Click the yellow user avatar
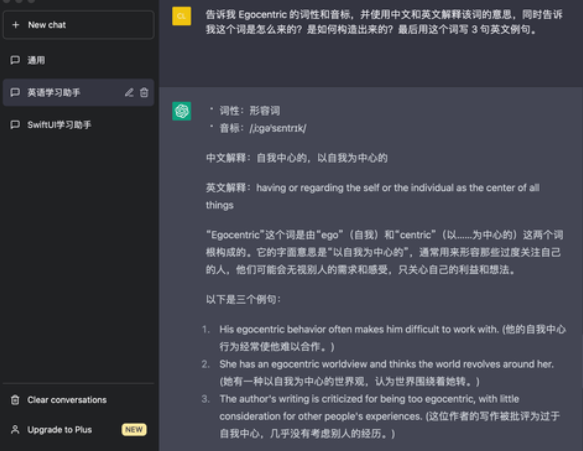 tap(181, 16)
